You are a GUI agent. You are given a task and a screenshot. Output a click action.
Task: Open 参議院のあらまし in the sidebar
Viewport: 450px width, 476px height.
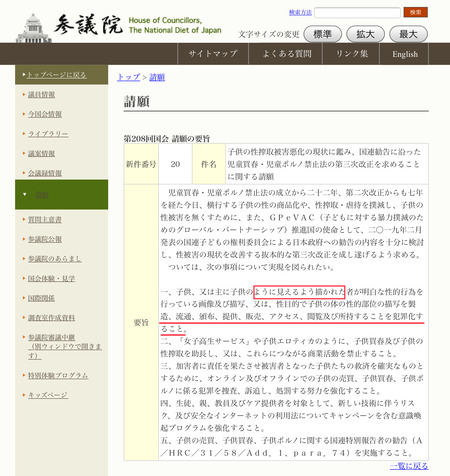click(55, 259)
